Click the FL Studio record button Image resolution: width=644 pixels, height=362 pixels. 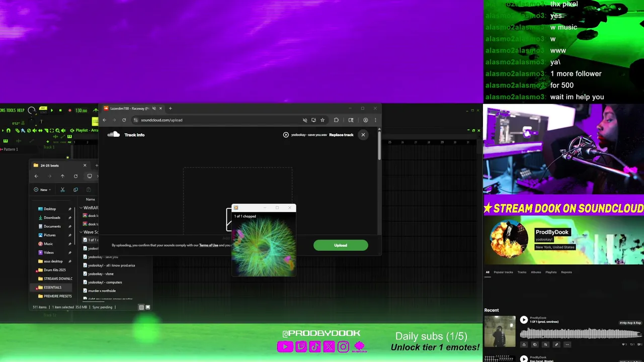click(x=70, y=110)
